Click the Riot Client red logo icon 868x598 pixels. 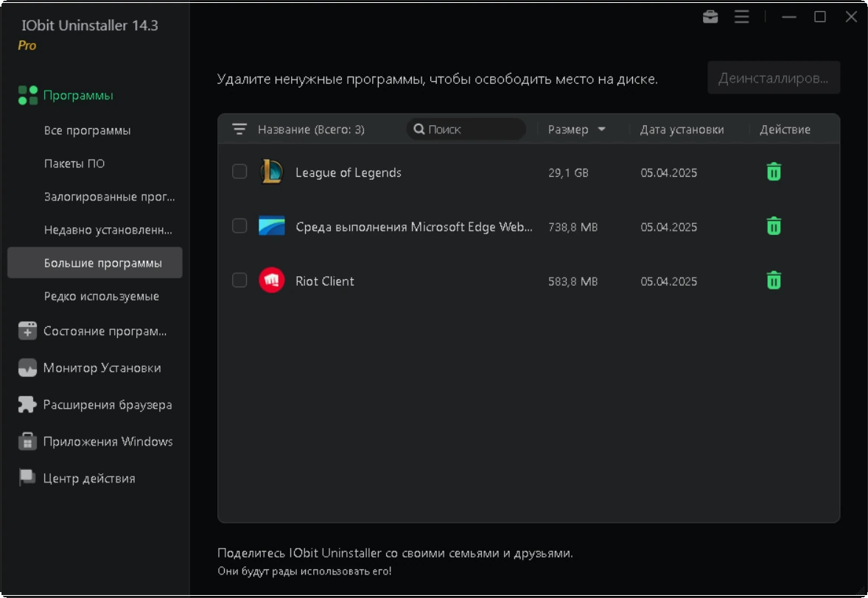point(272,281)
